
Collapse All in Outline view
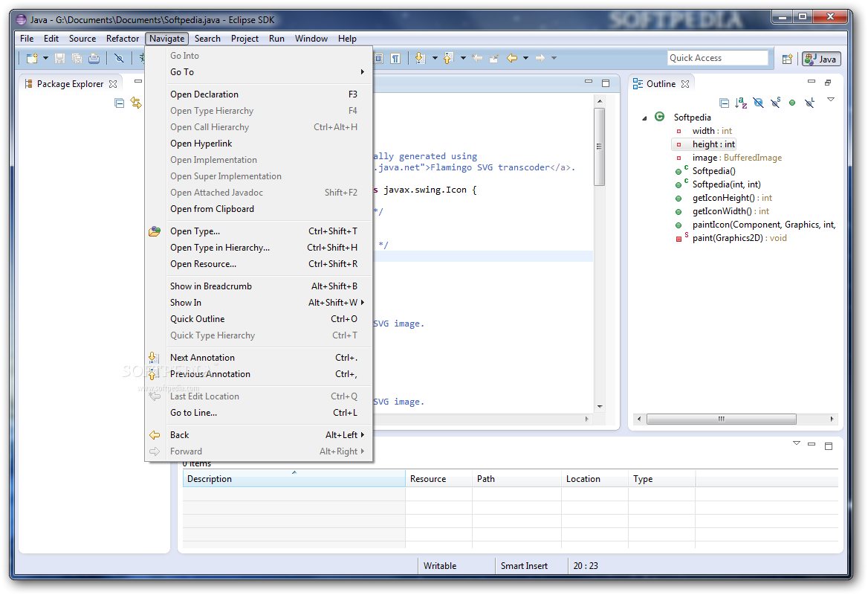point(724,103)
